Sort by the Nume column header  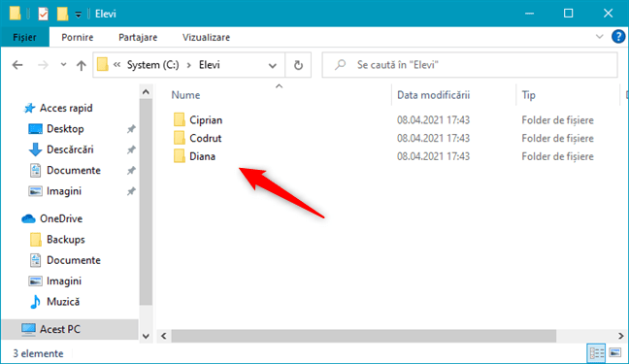point(185,95)
